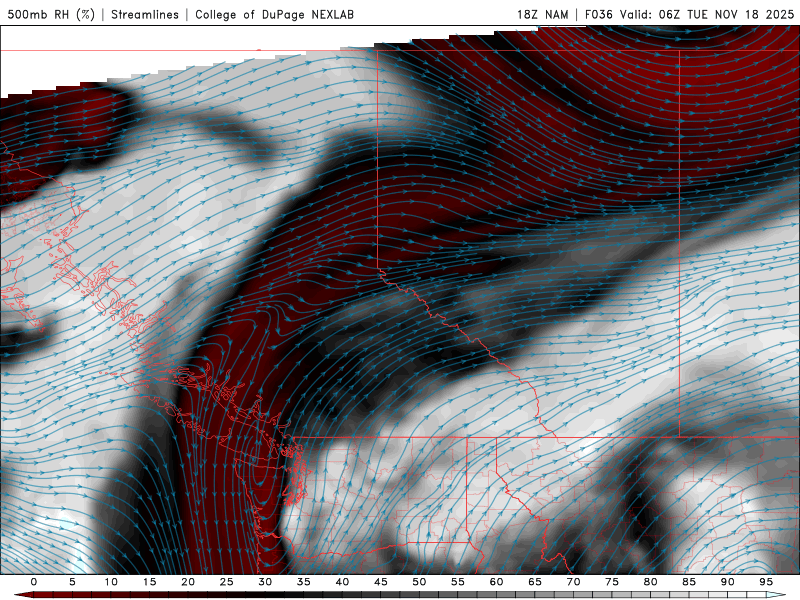
Task: Click the colorbar label "15"
Action: [149, 582]
